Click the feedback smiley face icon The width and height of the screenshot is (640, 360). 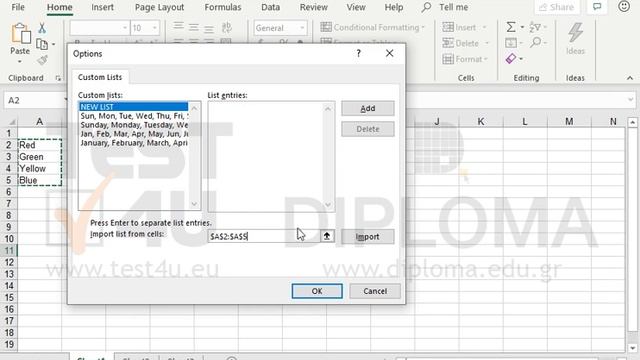(x=624, y=7)
